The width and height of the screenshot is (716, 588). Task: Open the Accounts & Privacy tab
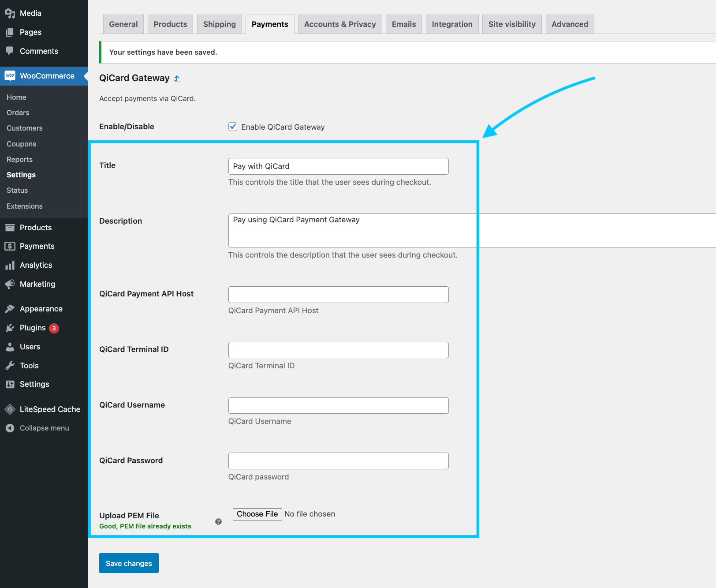(340, 24)
